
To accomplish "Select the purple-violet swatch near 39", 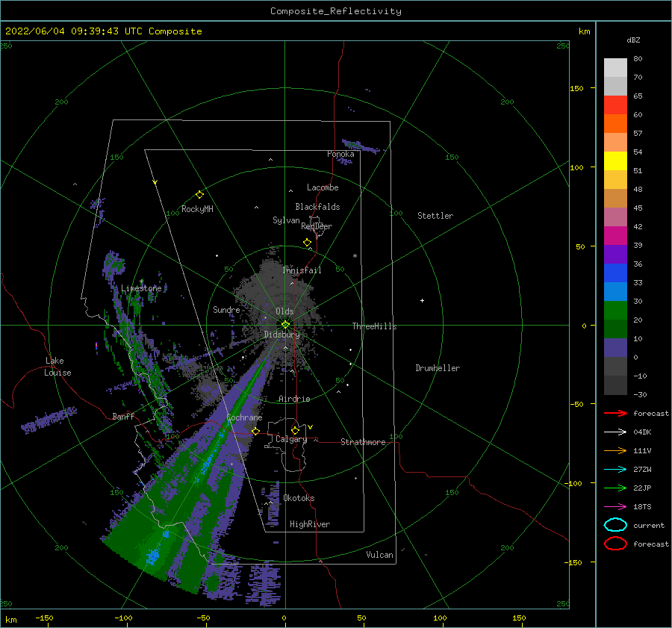I will point(615,254).
